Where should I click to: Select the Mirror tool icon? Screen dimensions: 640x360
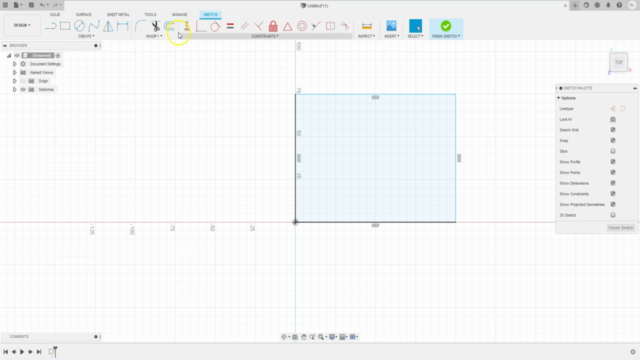[x=108, y=26]
